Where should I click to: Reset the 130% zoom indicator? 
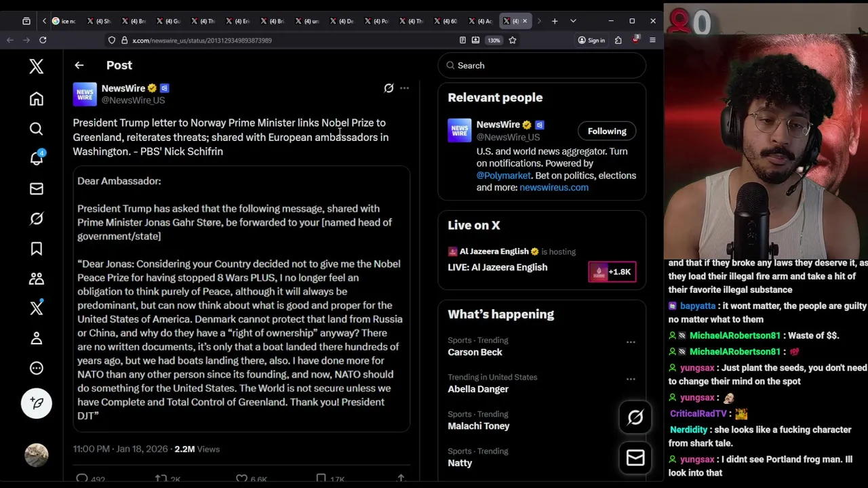(x=494, y=41)
